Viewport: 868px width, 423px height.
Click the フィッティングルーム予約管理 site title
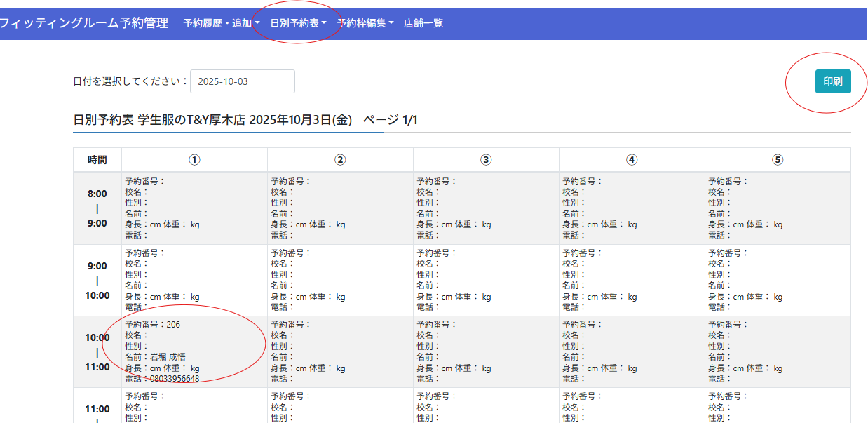click(83, 23)
